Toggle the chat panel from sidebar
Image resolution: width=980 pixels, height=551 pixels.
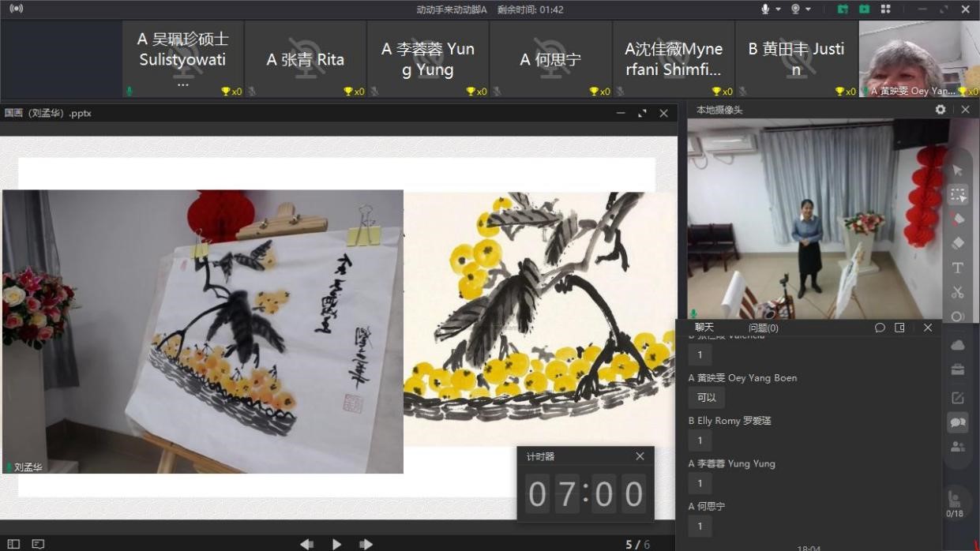pyautogui.click(x=958, y=422)
